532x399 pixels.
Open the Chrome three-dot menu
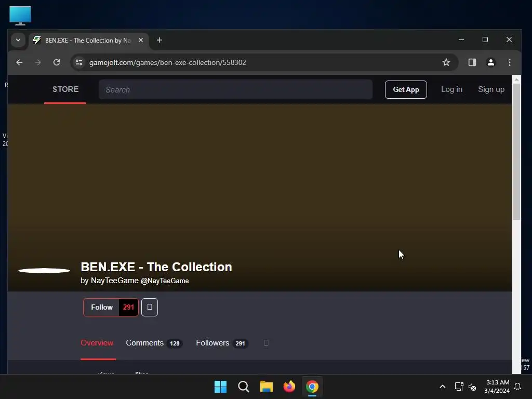tap(509, 62)
